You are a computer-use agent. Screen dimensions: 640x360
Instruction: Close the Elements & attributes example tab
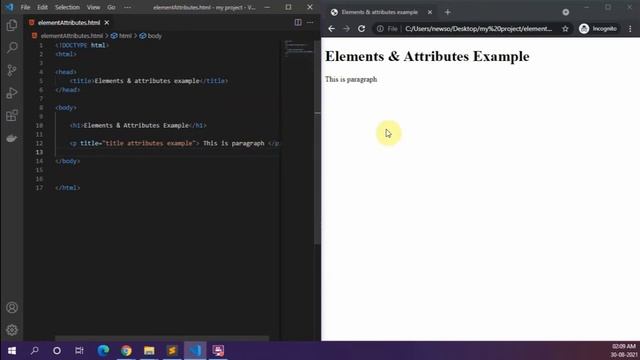pyautogui.click(x=430, y=12)
